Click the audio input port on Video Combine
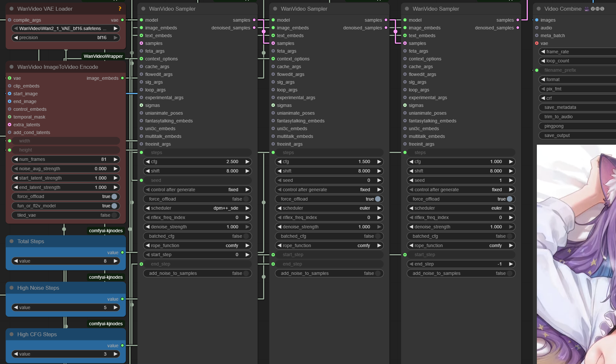This screenshot has width=616, height=364. (x=537, y=28)
